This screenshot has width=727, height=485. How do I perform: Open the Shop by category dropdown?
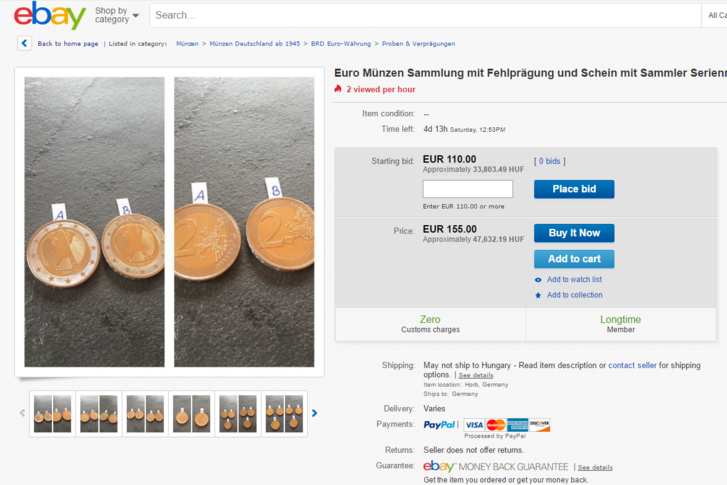click(x=116, y=15)
